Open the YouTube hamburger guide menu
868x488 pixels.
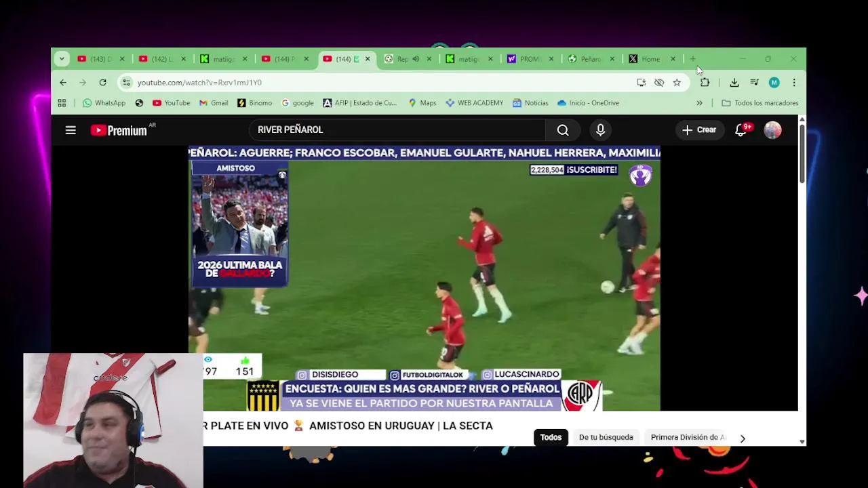pyautogui.click(x=71, y=130)
